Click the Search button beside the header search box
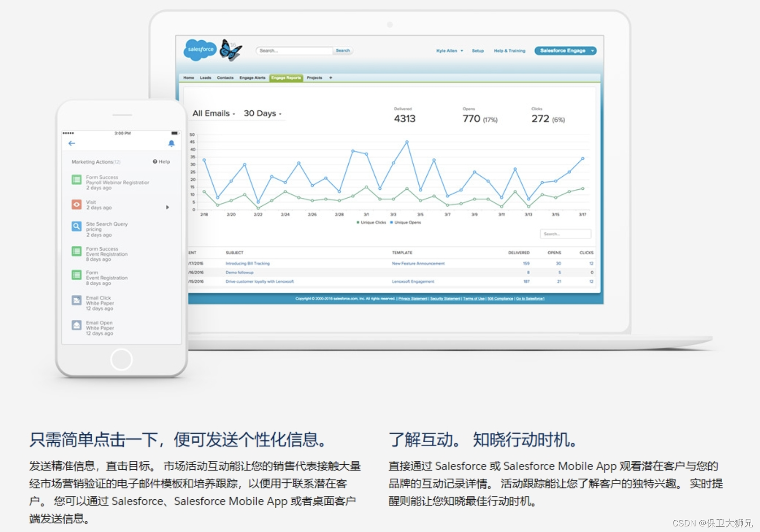This screenshot has height=532, width=760. pos(343,50)
